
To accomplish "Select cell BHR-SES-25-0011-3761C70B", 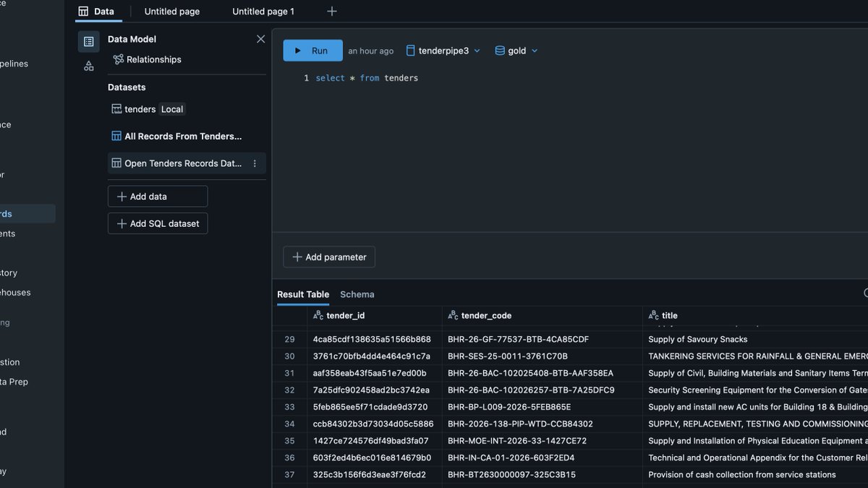I will pyautogui.click(x=542, y=356).
